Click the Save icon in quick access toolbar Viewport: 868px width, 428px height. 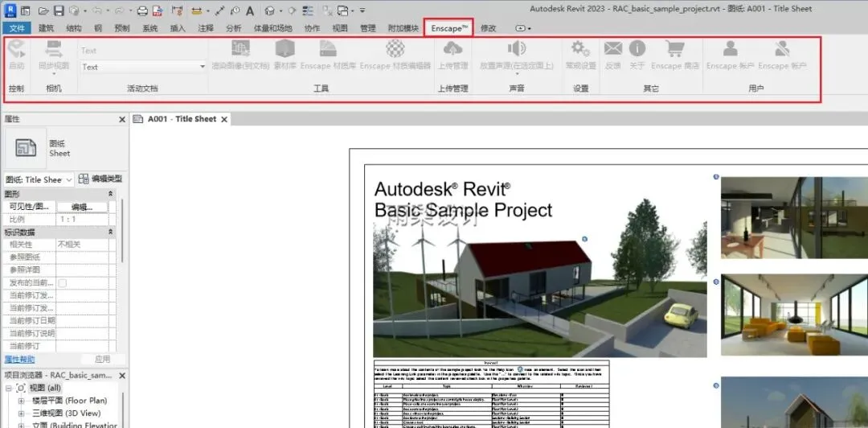click(59, 11)
